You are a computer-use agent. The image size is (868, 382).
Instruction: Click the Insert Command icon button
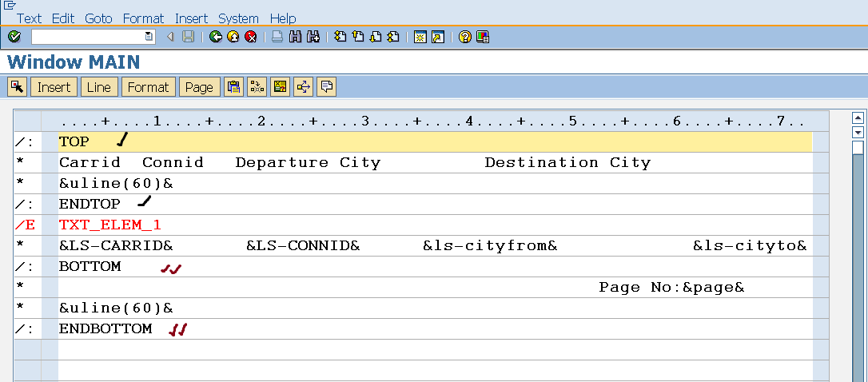257,87
